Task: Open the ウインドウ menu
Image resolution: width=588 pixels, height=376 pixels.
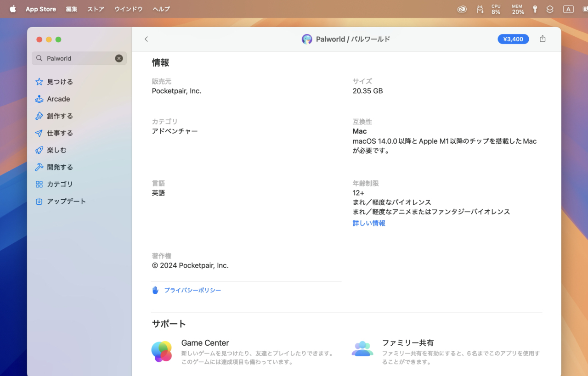Action: (x=129, y=9)
